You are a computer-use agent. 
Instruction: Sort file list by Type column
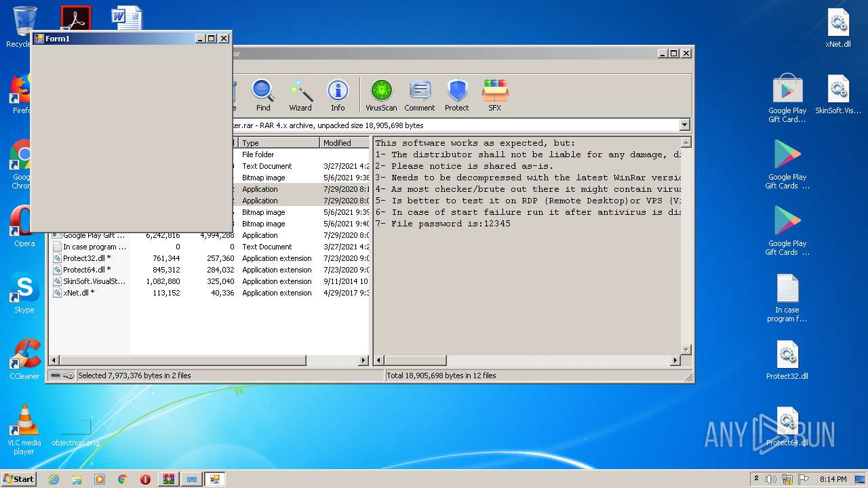pos(279,143)
